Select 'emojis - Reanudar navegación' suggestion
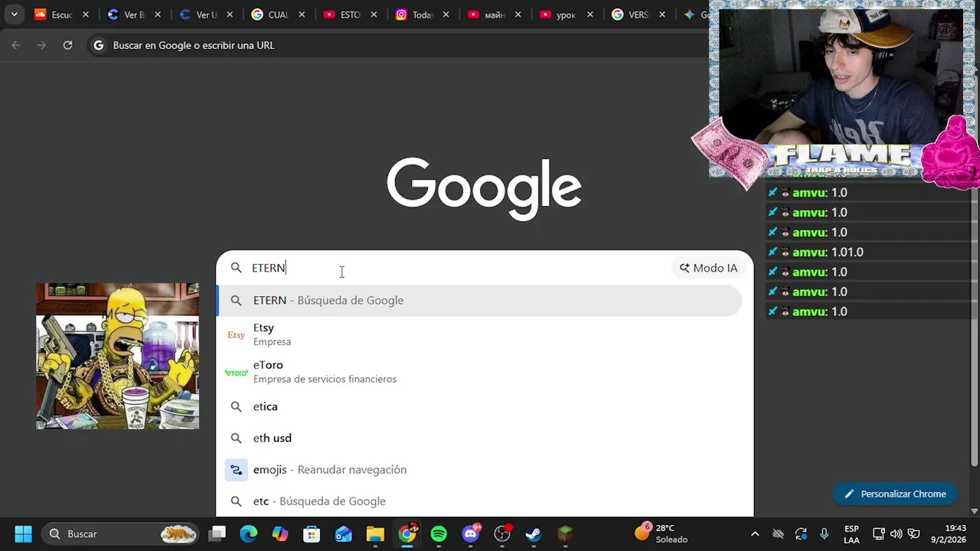Viewport: 980px width, 551px height. tap(479, 469)
